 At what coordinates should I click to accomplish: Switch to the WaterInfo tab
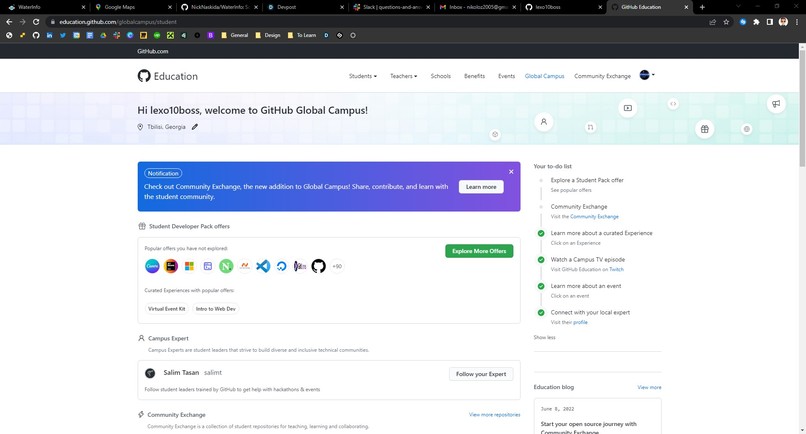(46, 7)
